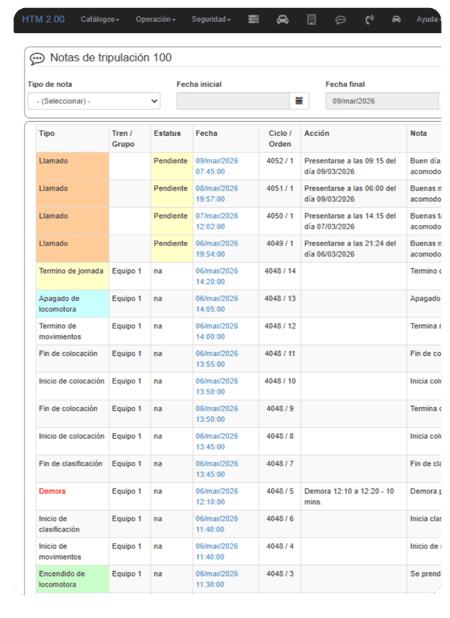Select the green Encendido de locomotora cell

pyautogui.click(x=73, y=579)
